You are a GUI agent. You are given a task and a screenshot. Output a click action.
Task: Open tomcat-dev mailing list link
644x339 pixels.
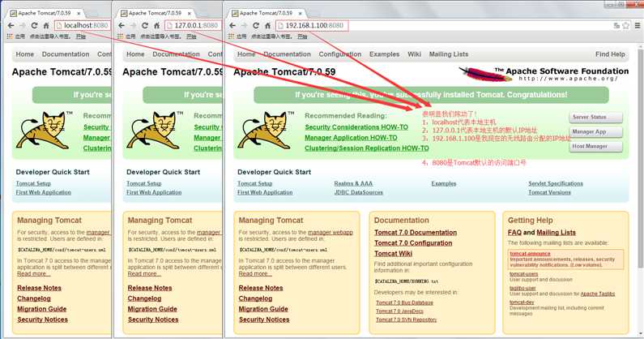(x=522, y=303)
